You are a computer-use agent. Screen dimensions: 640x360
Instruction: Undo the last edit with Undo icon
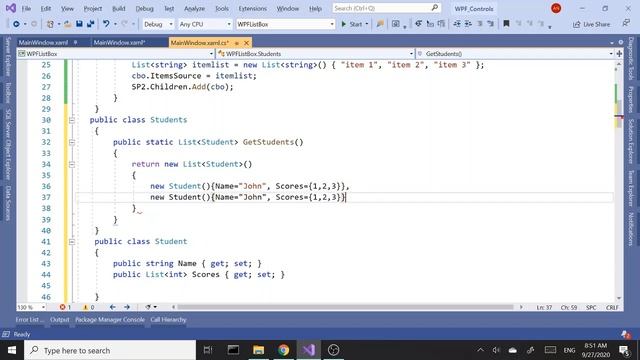(106, 24)
